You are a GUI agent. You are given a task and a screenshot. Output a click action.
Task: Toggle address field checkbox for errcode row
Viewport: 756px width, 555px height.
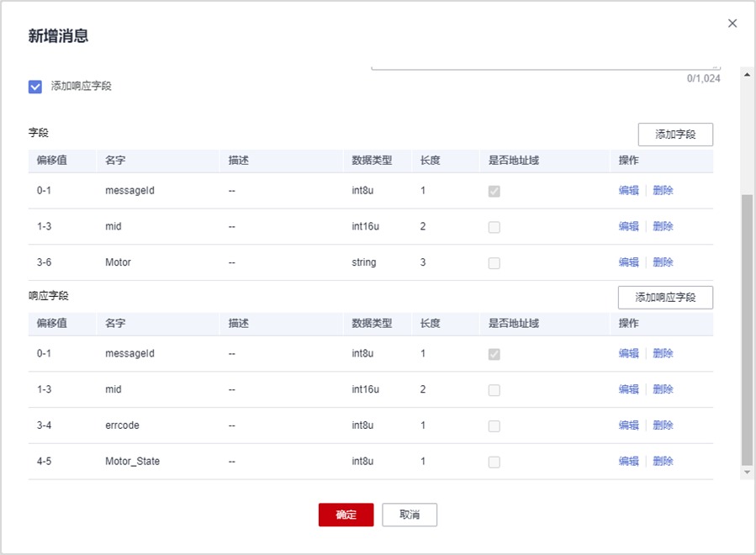pyautogui.click(x=494, y=426)
